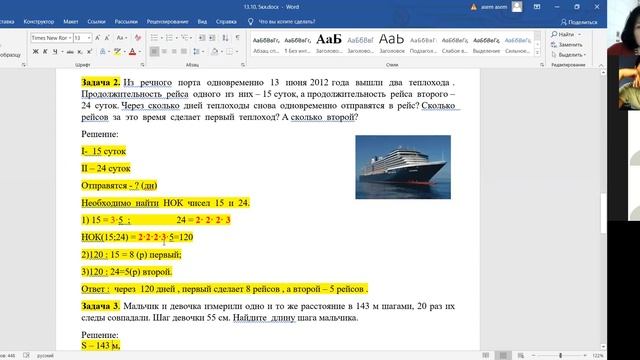Select the cruise ship picture
This screenshot has height=360, width=640.
pos(403,167)
